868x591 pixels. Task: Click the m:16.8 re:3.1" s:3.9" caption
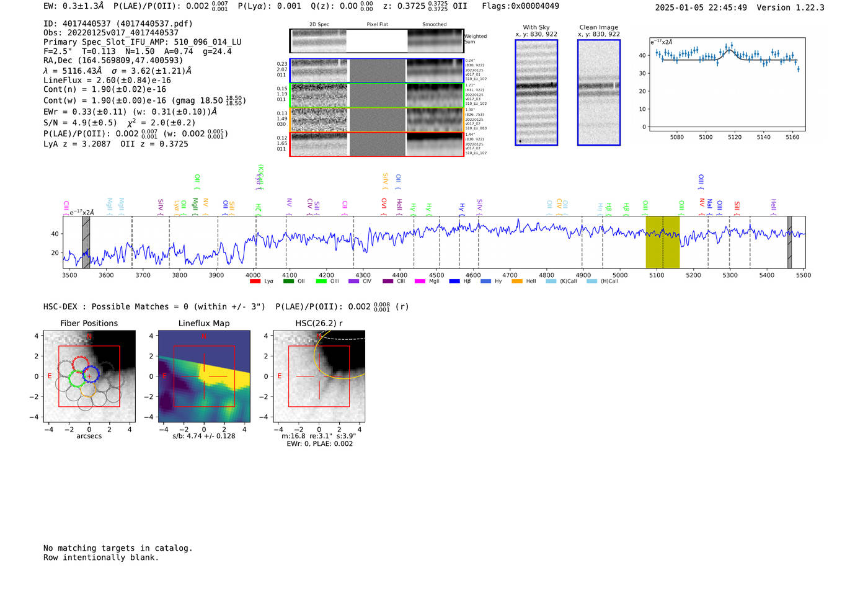[319, 436]
